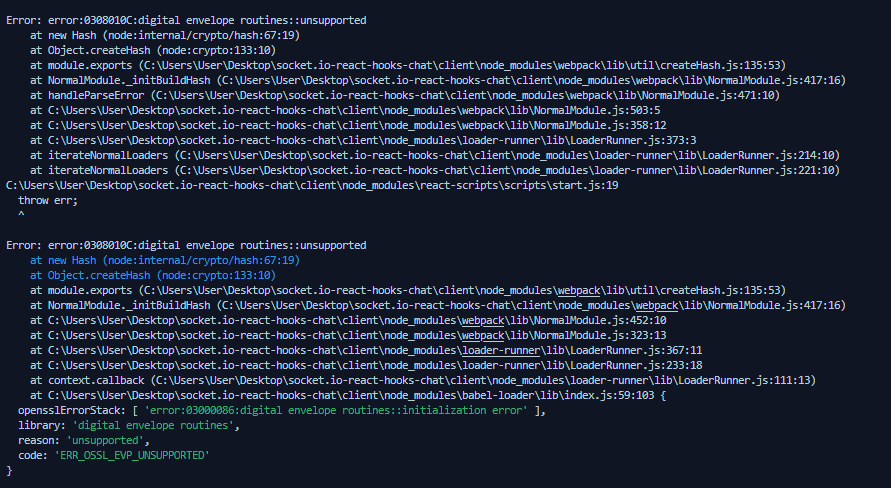Click underlined webpack link in createHash.js:135:53 line
This screenshot has height=488, width=891.
578,290
